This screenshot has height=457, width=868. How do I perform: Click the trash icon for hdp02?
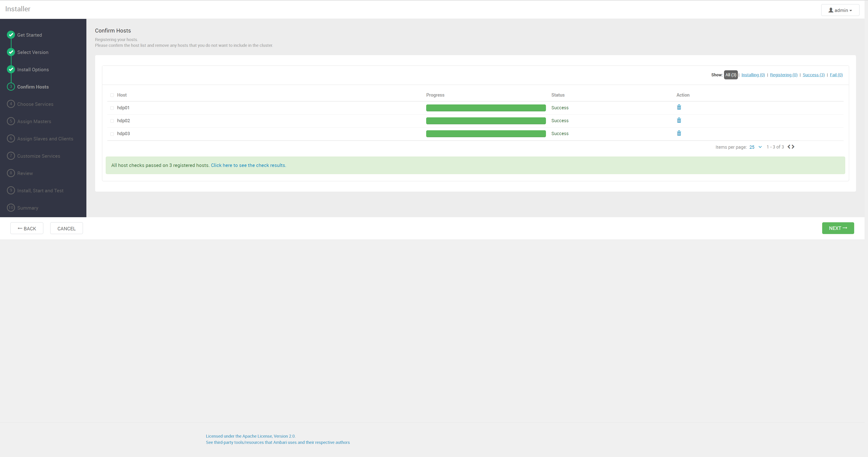point(679,120)
